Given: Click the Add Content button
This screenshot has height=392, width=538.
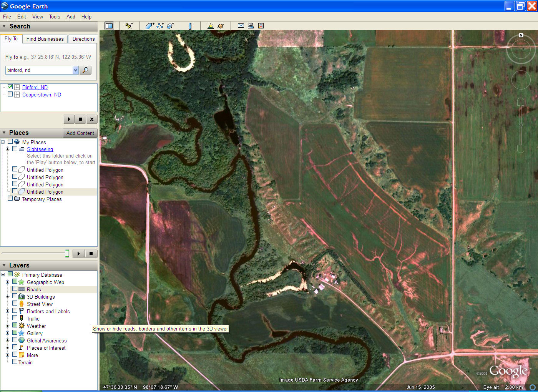Looking at the screenshot, I should (80, 133).
